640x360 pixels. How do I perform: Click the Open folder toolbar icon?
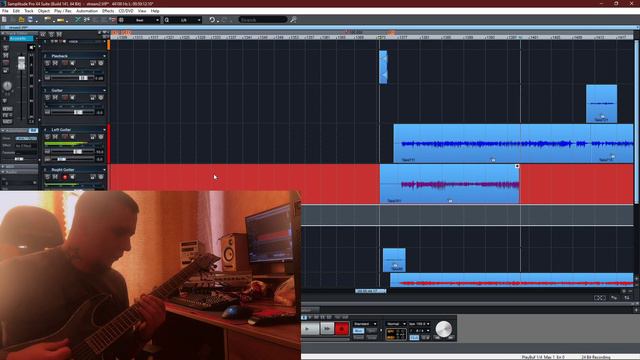coord(21,20)
